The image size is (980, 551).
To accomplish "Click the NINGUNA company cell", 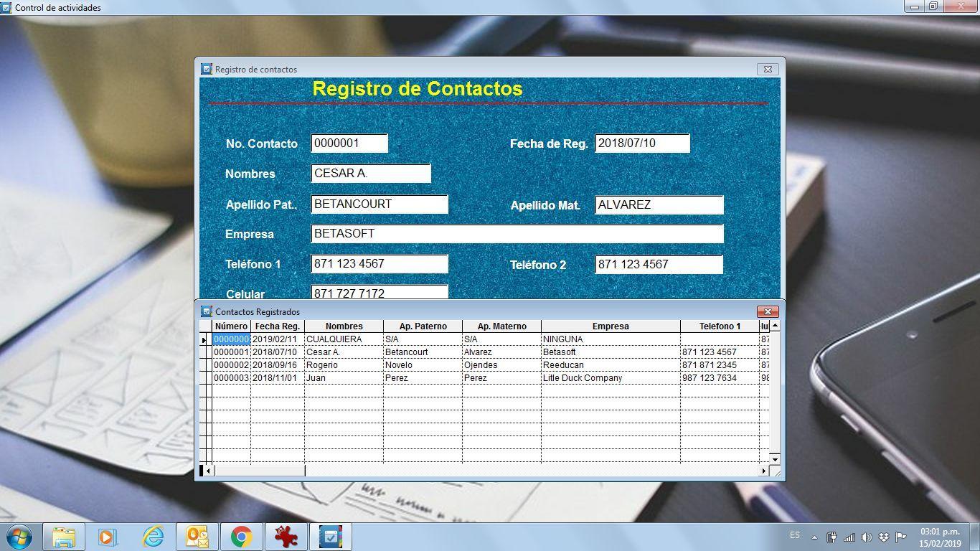I will point(611,339).
